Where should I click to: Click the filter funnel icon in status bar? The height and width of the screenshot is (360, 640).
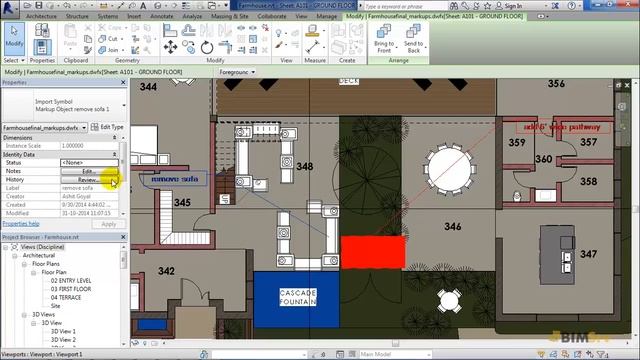(x=601, y=354)
